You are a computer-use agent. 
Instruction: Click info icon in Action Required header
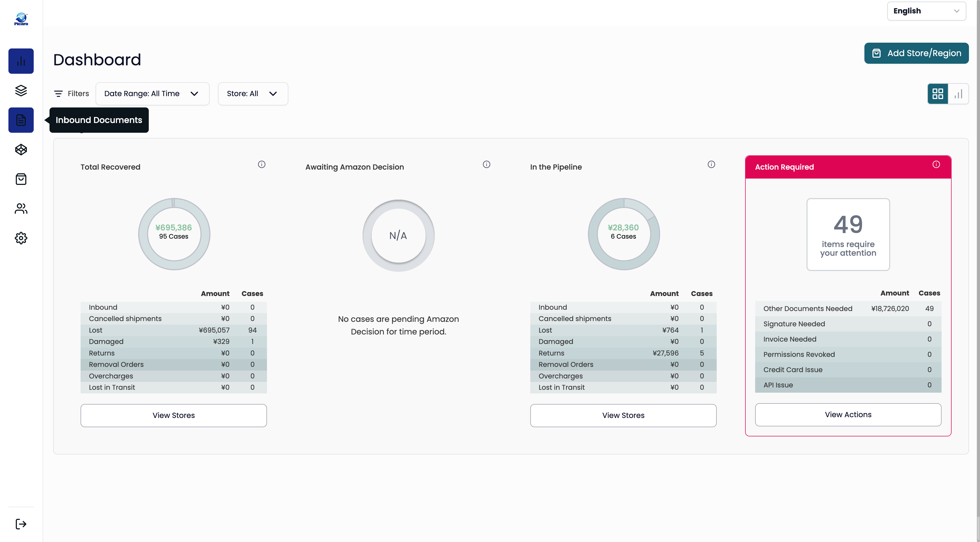point(936,164)
